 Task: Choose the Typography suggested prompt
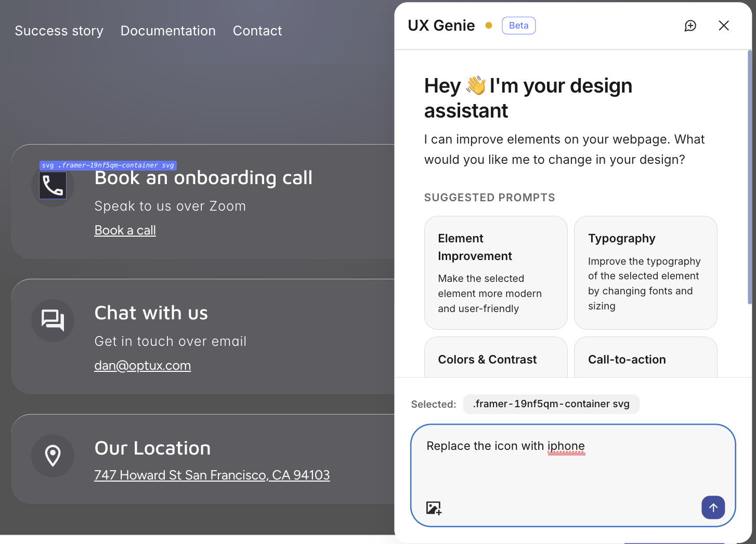645,273
